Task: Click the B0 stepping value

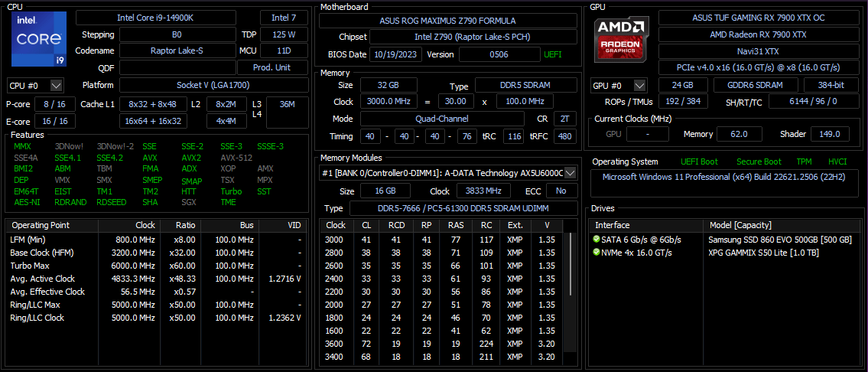Action: (x=177, y=34)
